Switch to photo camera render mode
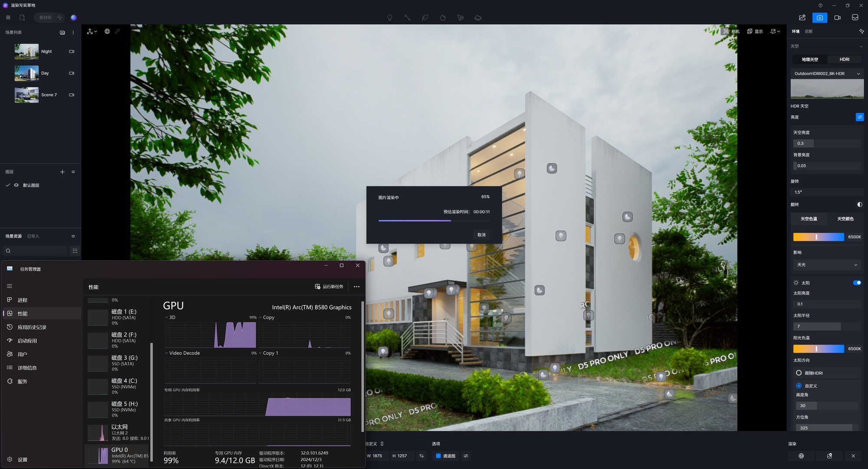868x469 pixels. tap(819, 17)
